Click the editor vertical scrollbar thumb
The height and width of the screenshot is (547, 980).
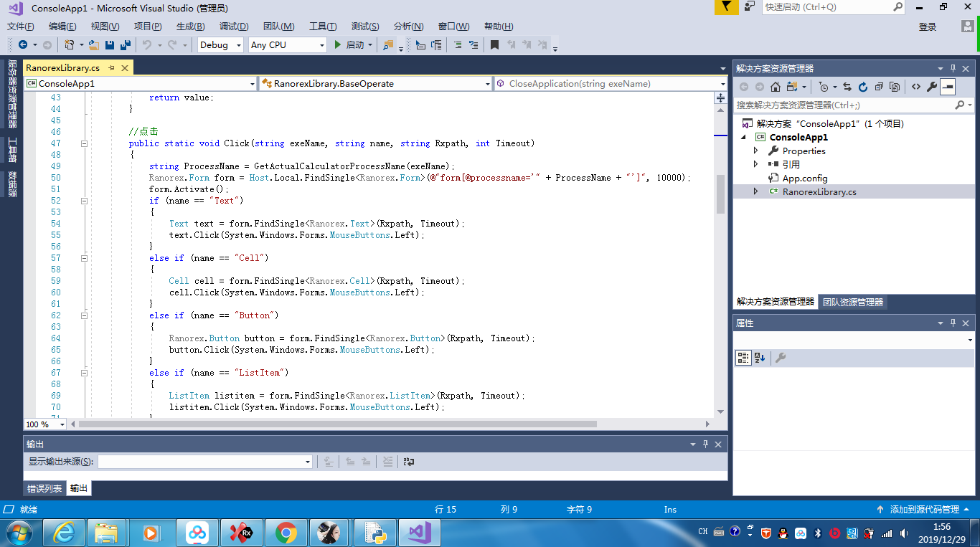(x=720, y=194)
